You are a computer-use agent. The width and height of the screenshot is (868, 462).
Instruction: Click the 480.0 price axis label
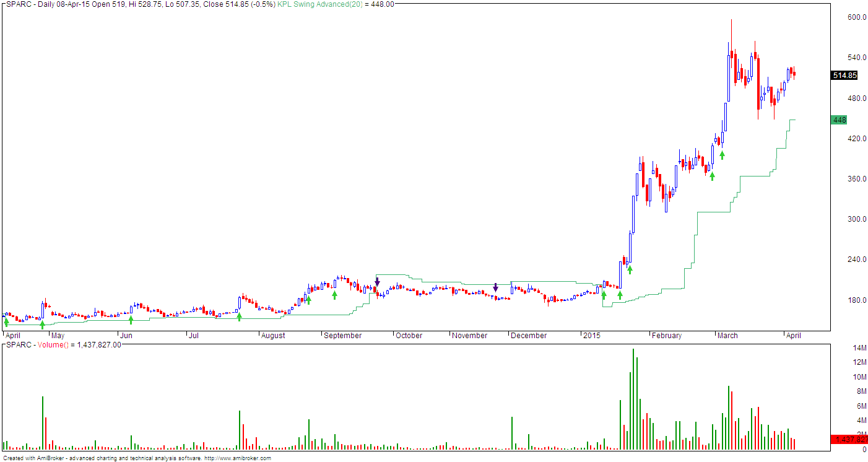[x=856, y=98]
